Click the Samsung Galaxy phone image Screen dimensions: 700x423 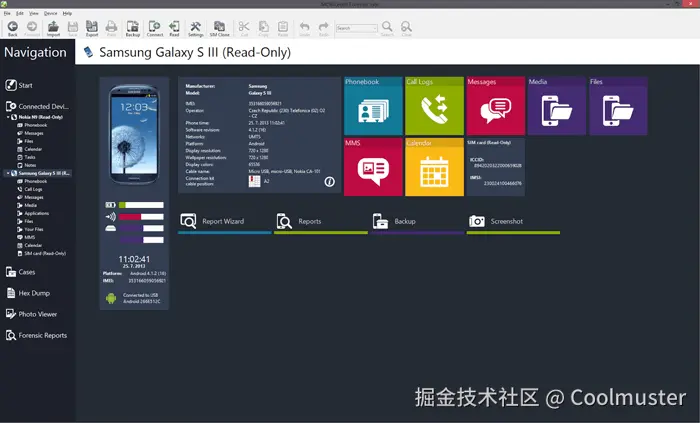pos(134,134)
